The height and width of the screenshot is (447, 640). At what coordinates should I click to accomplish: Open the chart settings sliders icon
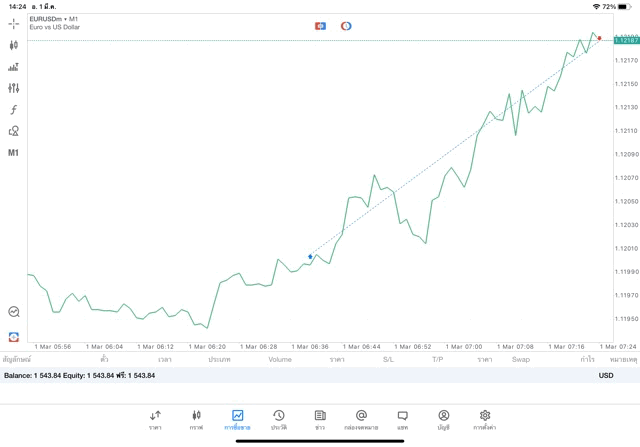click(x=13, y=88)
